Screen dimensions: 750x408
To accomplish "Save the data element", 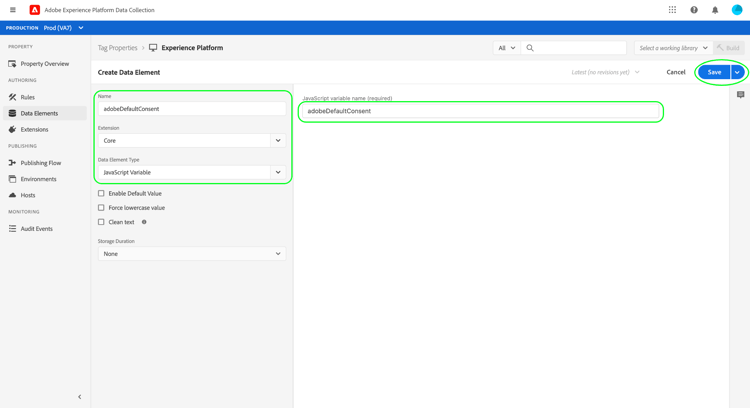I will 714,72.
